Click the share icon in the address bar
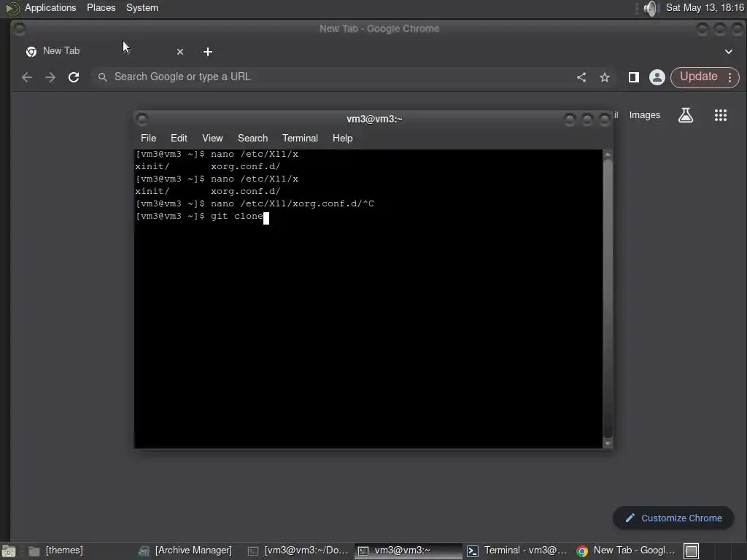The height and width of the screenshot is (560, 747). [581, 77]
